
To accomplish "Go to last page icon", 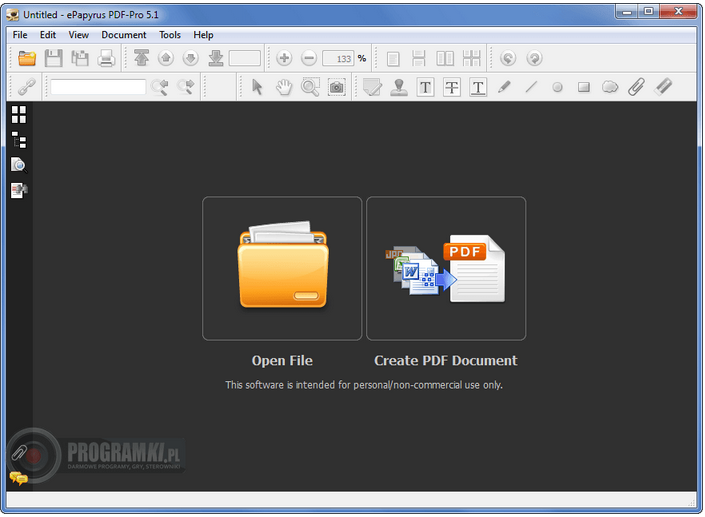I will click(216, 58).
